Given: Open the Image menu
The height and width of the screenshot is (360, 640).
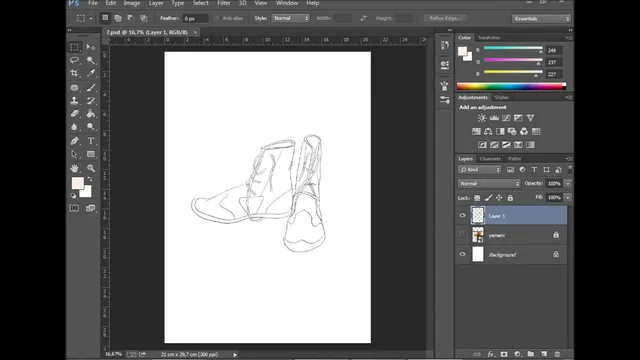Looking at the screenshot, I should (x=132, y=3).
